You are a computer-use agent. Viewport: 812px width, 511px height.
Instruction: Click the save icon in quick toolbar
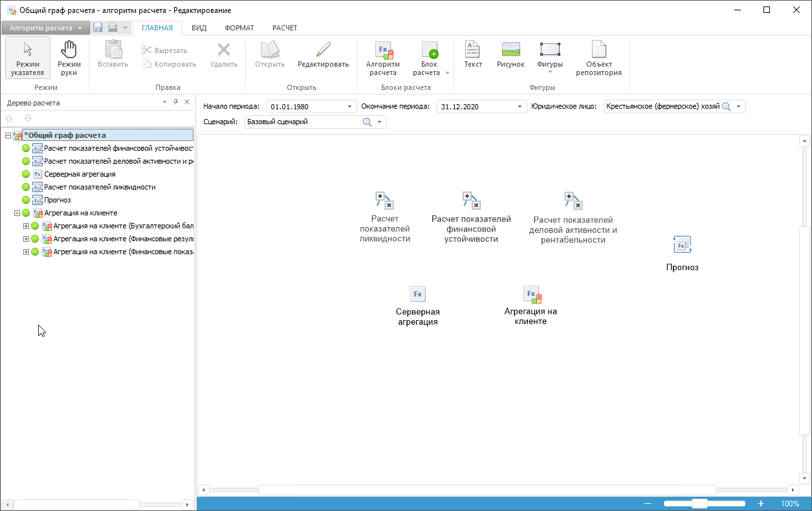(98, 28)
